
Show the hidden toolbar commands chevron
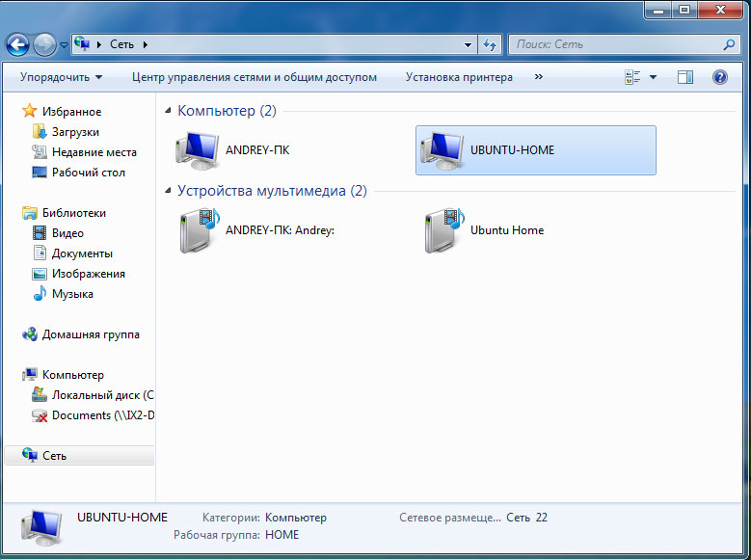pos(539,77)
